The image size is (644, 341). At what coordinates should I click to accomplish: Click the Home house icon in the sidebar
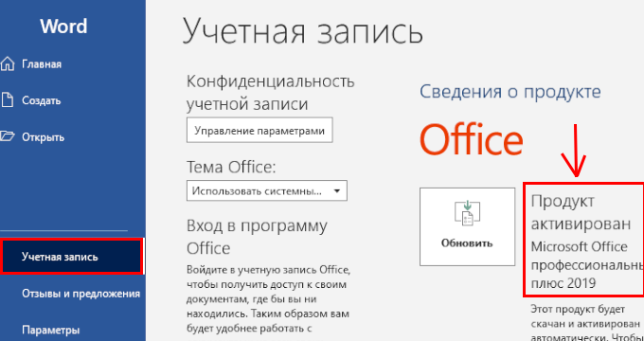pos(7,64)
